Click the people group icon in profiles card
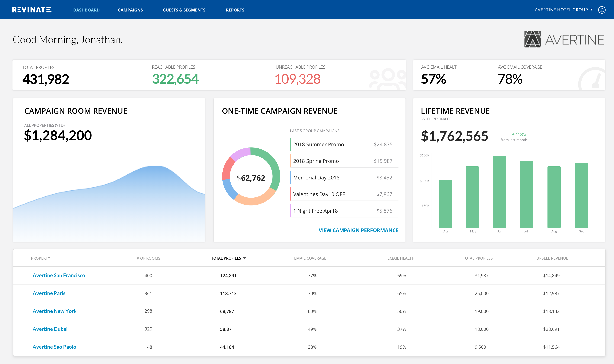 (387, 79)
